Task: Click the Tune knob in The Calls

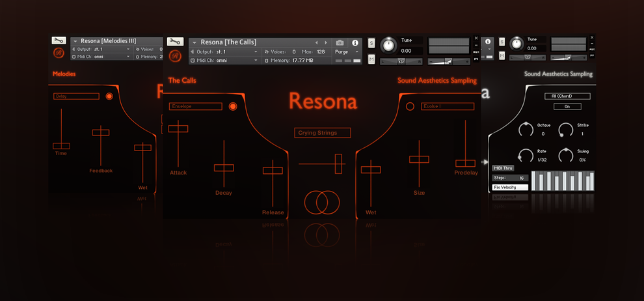Action: tap(388, 45)
